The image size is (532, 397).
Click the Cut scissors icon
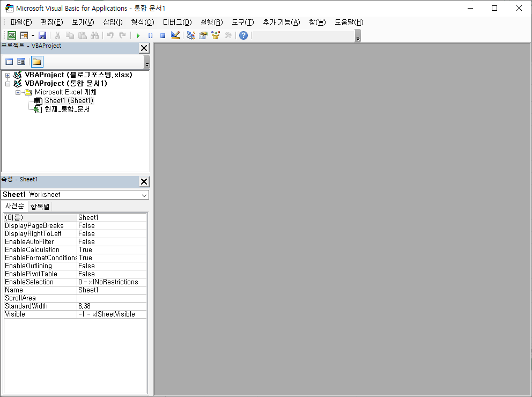(x=58, y=35)
